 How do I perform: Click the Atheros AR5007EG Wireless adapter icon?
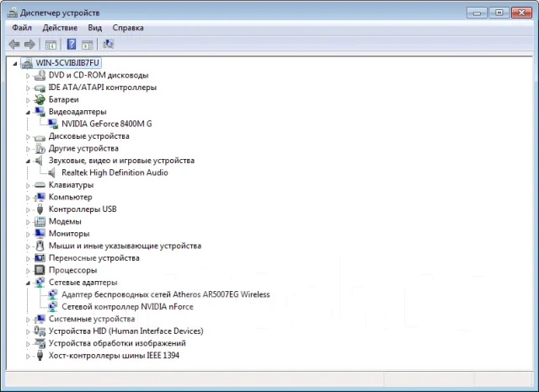53,294
